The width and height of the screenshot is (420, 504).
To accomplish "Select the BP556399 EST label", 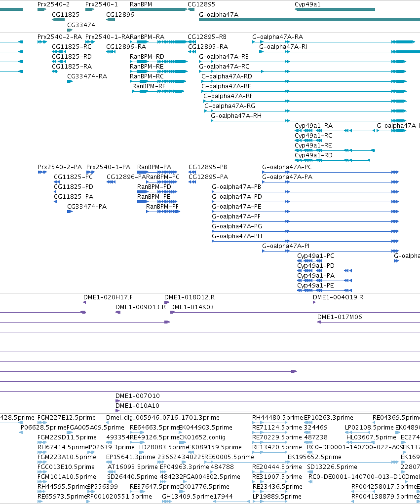I will (x=103, y=487).
